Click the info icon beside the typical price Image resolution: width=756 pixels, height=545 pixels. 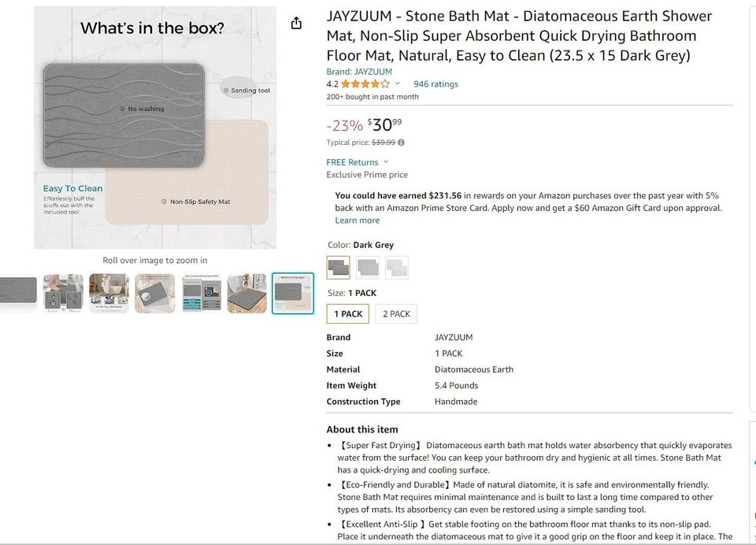(x=401, y=143)
